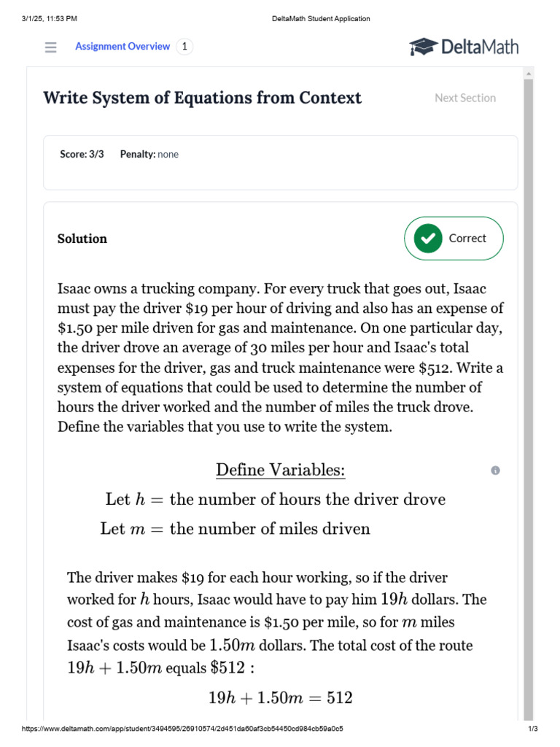The height and width of the screenshot is (747, 560).
Task: Click the DeltaMath Student Application header title
Action: (315, 18)
